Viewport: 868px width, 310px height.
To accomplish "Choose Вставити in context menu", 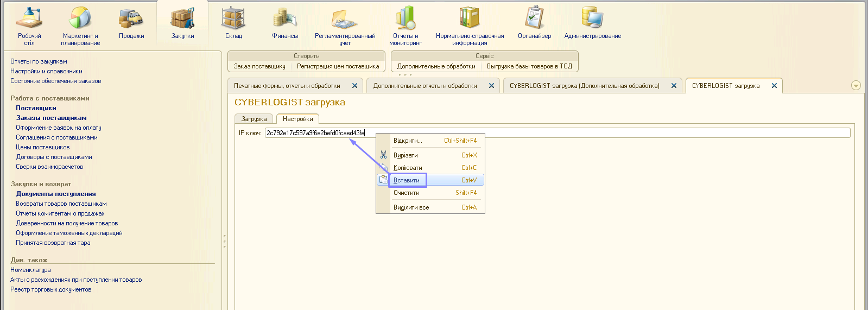I will (430, 180).
